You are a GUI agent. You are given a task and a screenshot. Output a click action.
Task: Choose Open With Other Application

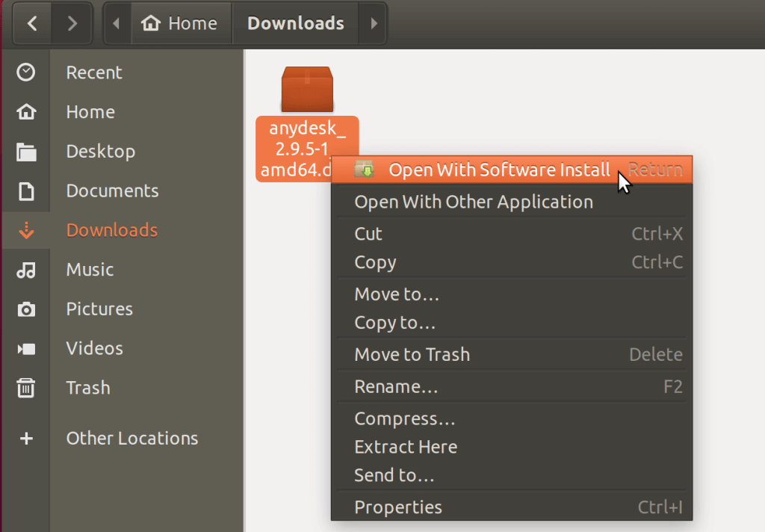(473, 202)
